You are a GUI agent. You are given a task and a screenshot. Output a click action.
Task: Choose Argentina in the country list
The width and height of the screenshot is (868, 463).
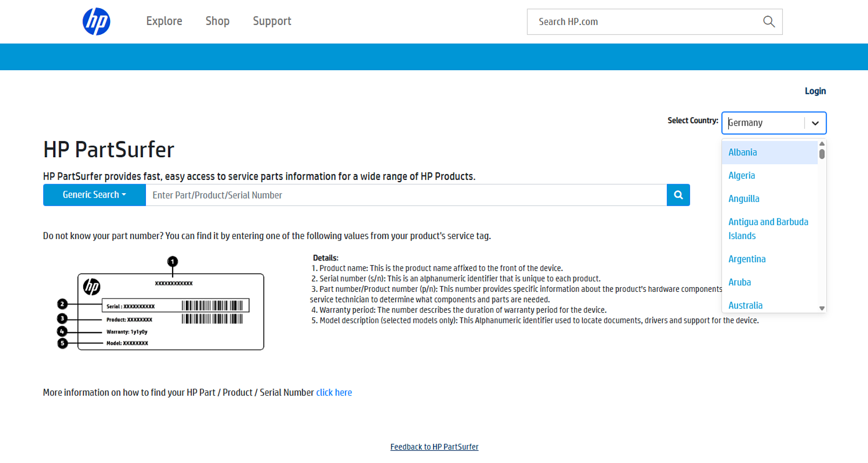[770, 259]
